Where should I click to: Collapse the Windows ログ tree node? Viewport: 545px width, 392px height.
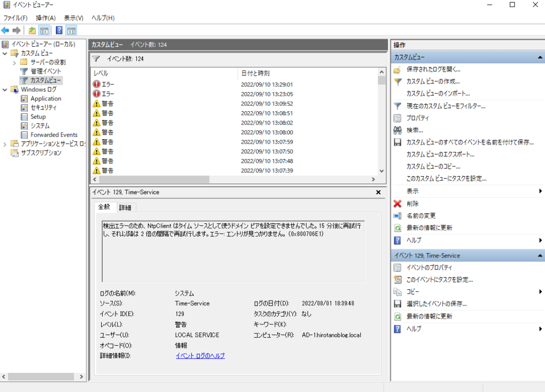point(5,89)
